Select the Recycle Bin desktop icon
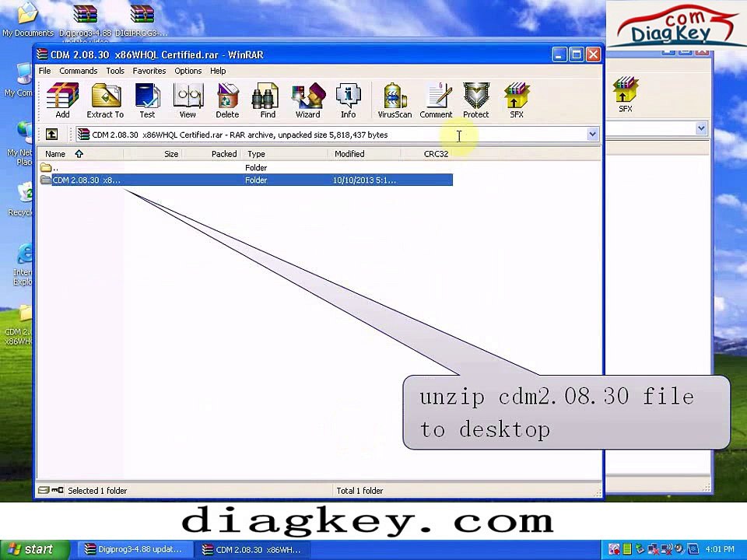 pyautogui.click(x=20, y=200)
